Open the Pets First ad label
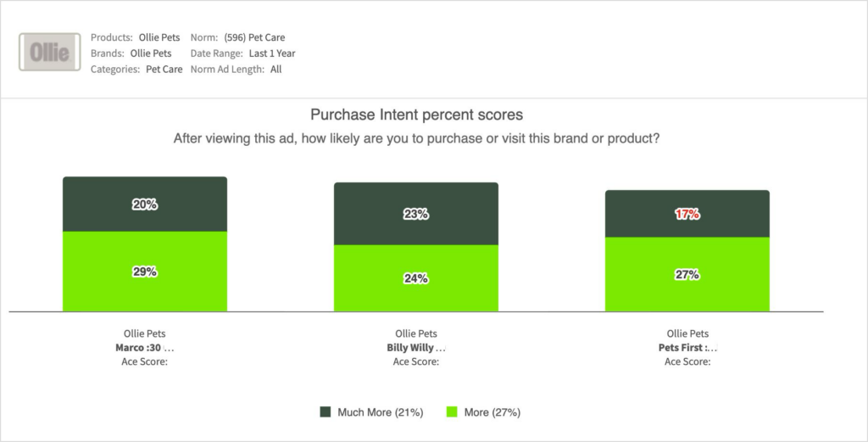 (x=687, y=348)
